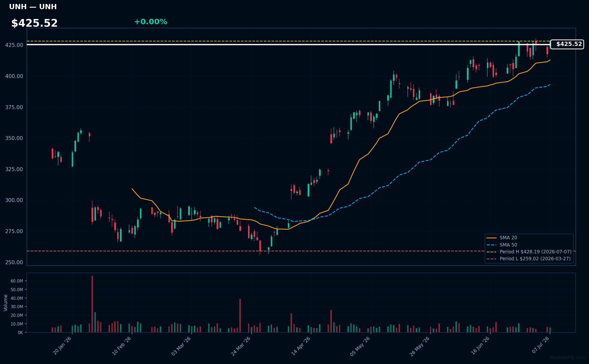Click the 14 Apr '26 date label
The image size is (589, 364).
coord(300,346)
